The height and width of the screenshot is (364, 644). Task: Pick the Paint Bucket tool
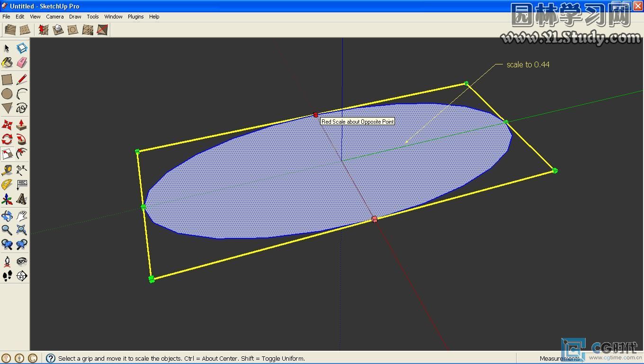[7, 63]
